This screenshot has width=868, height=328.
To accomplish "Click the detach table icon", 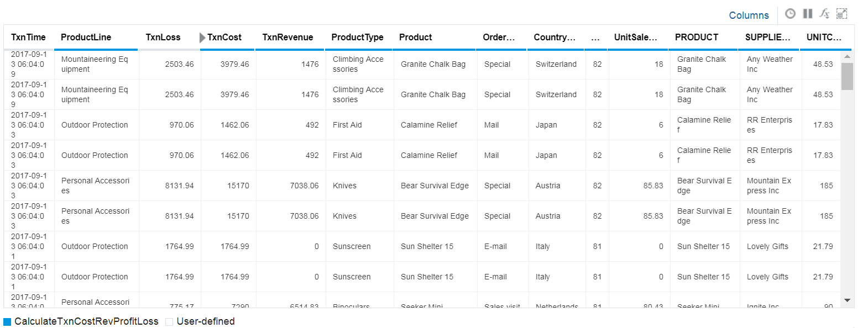I will click(841, 14).
